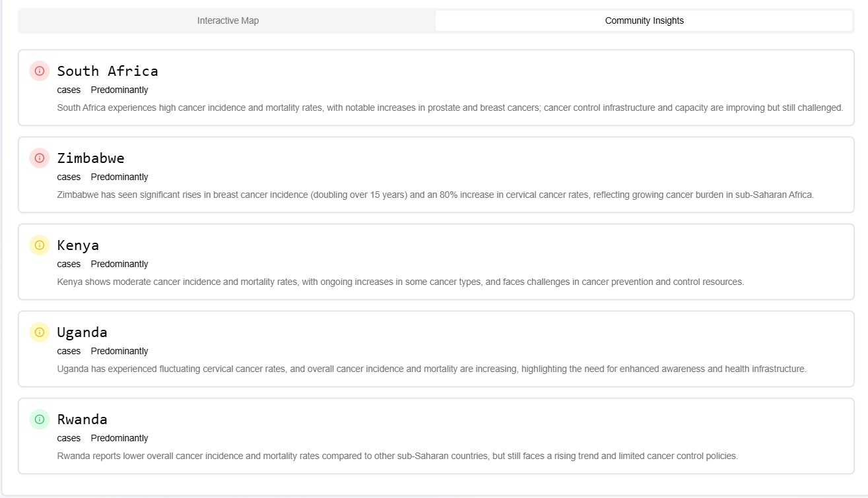Click 'cases' label under South Africa
The height and width of the screenshot is (498, 868).
click(69, 90)
